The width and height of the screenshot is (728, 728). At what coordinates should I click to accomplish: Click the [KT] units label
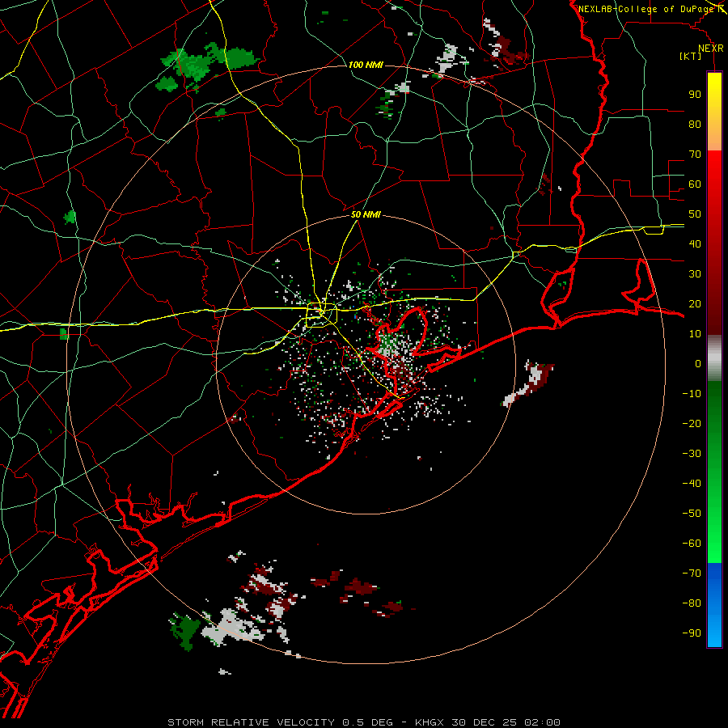click(x=690, y=56)
